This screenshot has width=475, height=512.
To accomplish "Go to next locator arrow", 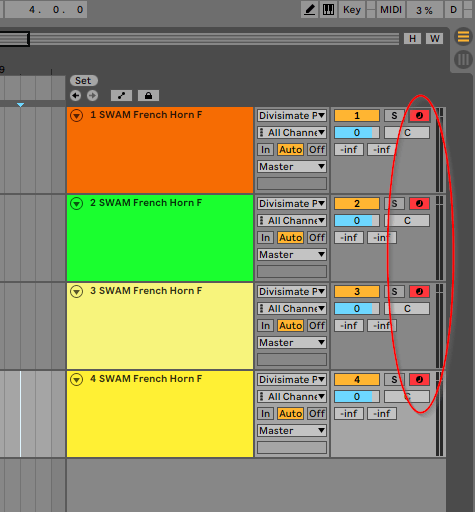I will pyautogui.click(x=92, y=96).
